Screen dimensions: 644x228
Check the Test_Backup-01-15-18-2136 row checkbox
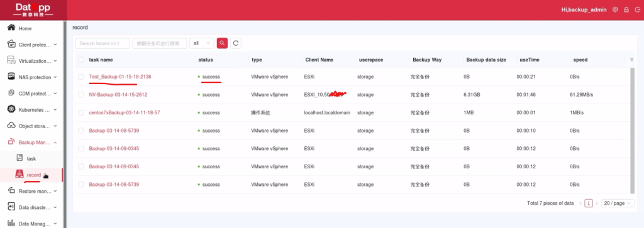click(x=81, y=77)
